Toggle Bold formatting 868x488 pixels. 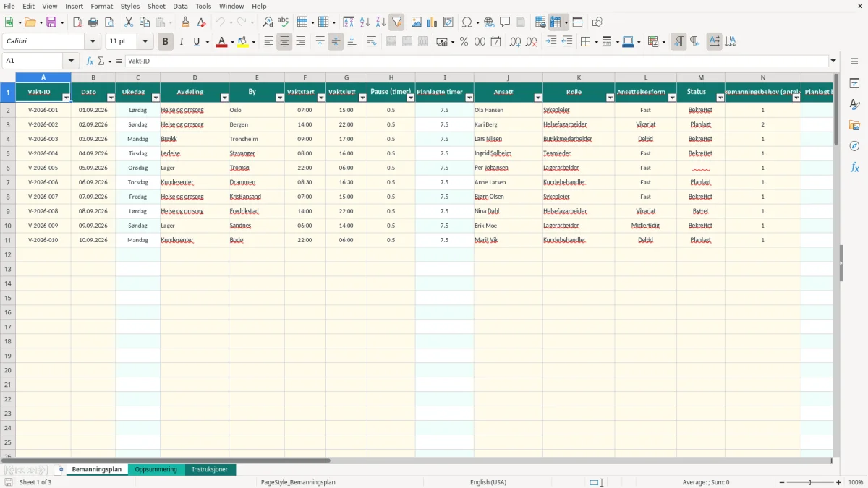(x=165, y=42)
